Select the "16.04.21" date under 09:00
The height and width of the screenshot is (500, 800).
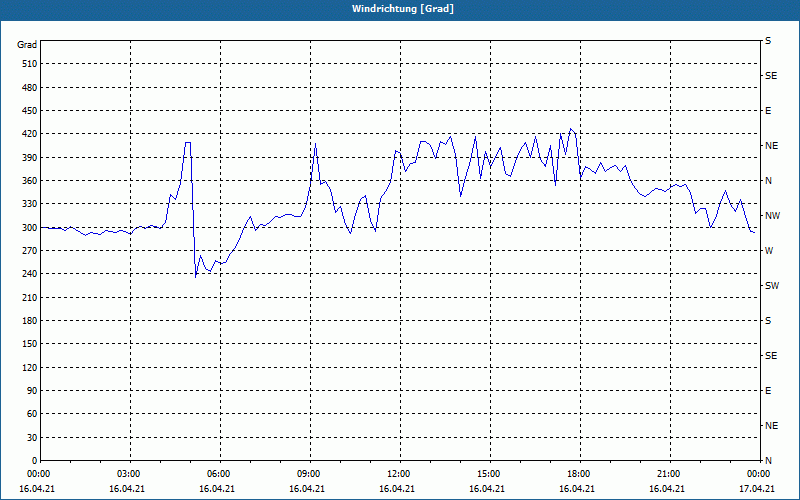pyautogui.click(x=307, y=489)
